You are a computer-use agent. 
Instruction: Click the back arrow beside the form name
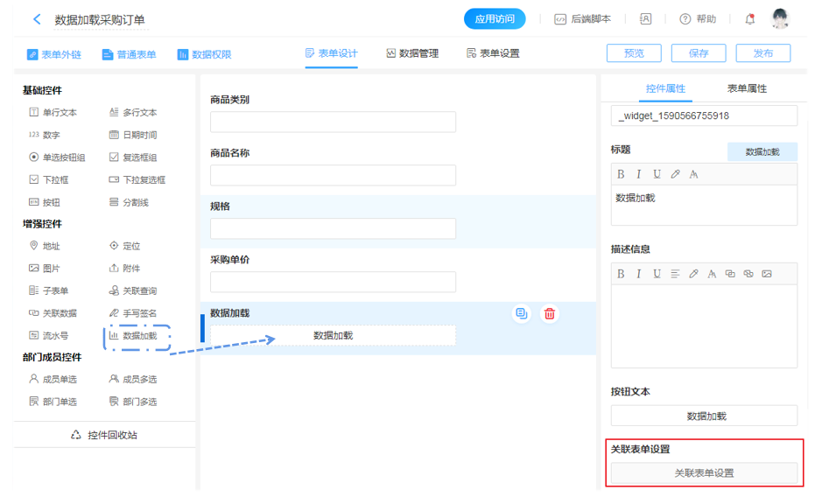pos(37,19)
